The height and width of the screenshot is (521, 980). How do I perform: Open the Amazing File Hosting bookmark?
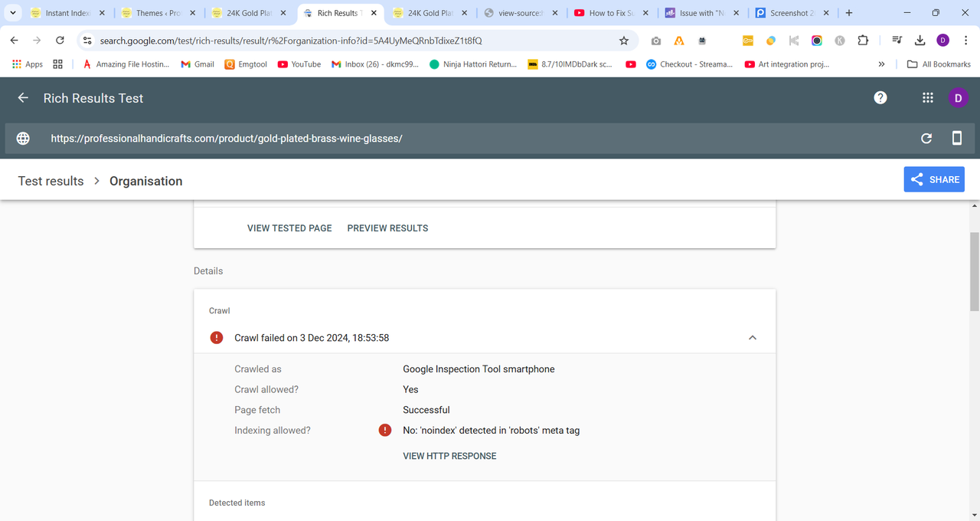tap(126, 64)
